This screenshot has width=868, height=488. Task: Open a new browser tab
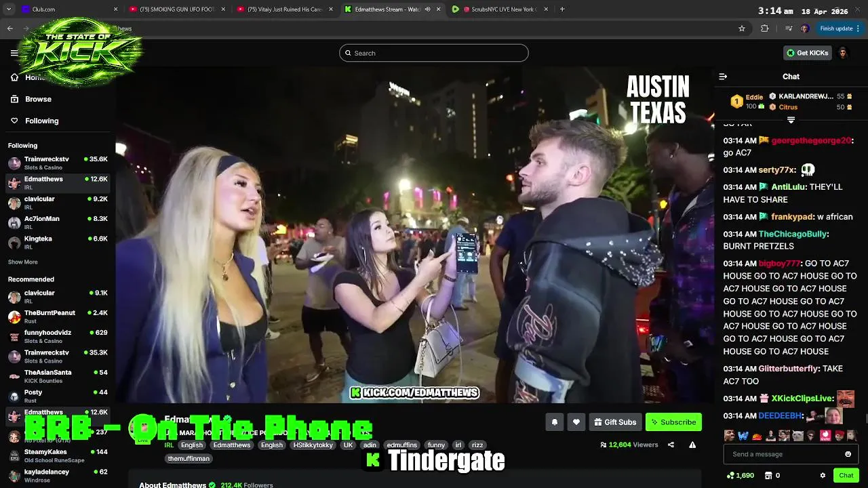pyautogui.click(x=562, y=9)
